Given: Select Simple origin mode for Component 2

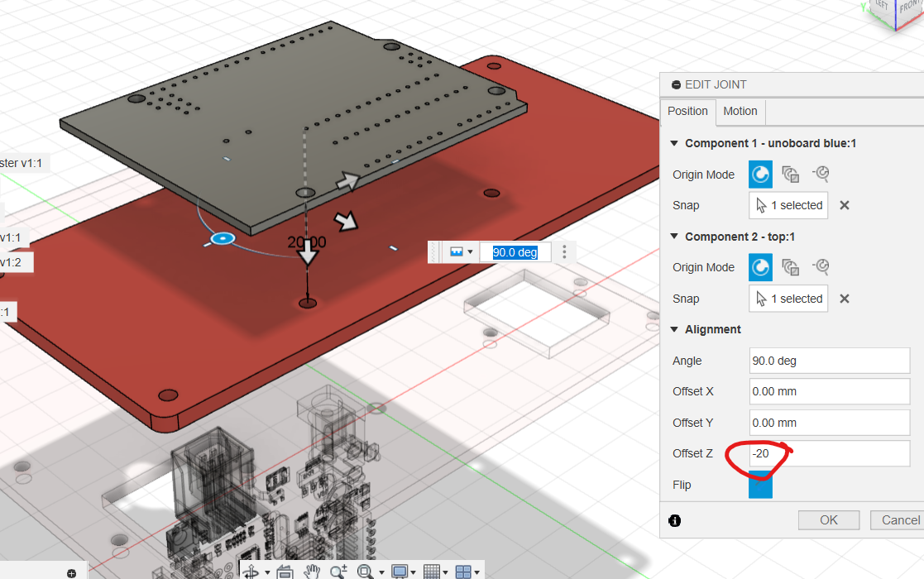Looking at the screenshot, I should coord(760,267).
